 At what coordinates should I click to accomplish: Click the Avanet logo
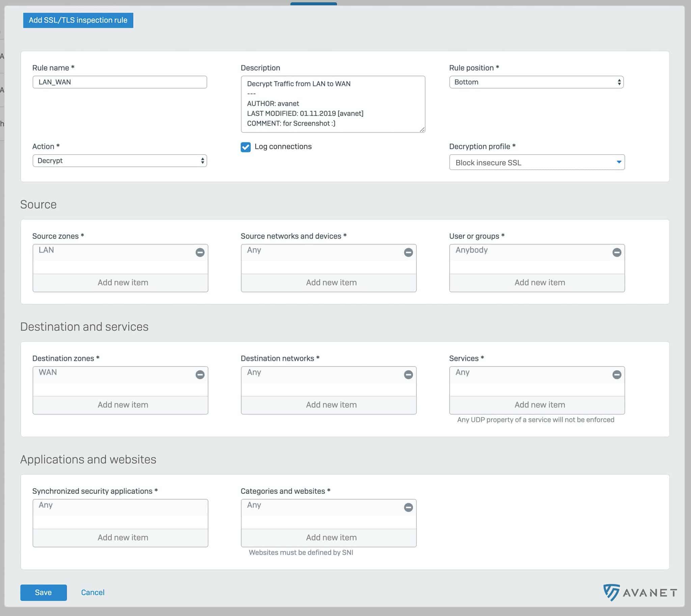click(640, 593)
